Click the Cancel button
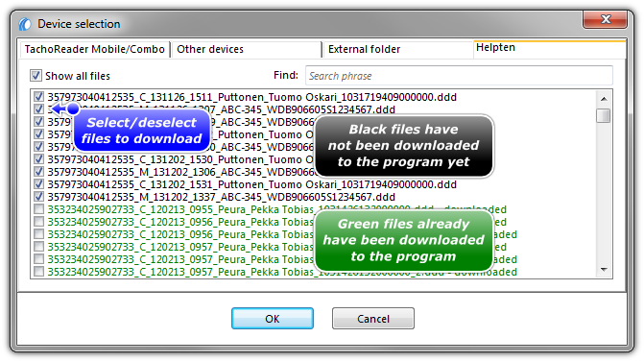The image size is (644, 362). pos(373,319)
